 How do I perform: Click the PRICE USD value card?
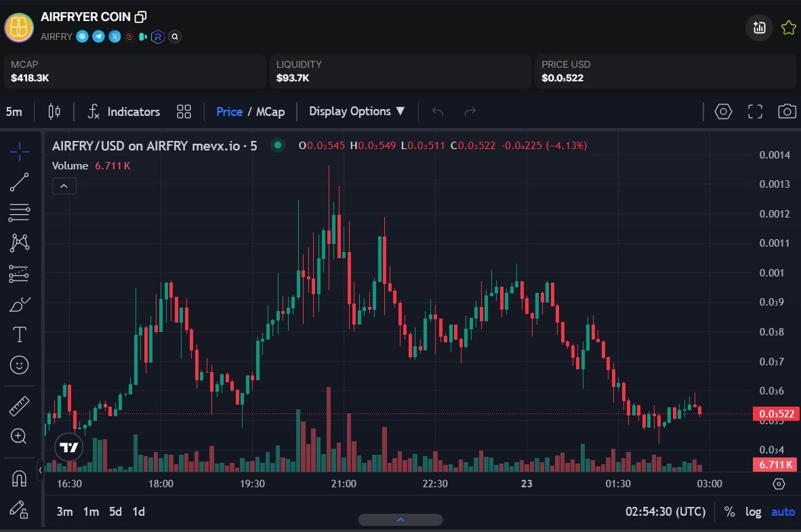pyautogui.click(x=665, y=72)
